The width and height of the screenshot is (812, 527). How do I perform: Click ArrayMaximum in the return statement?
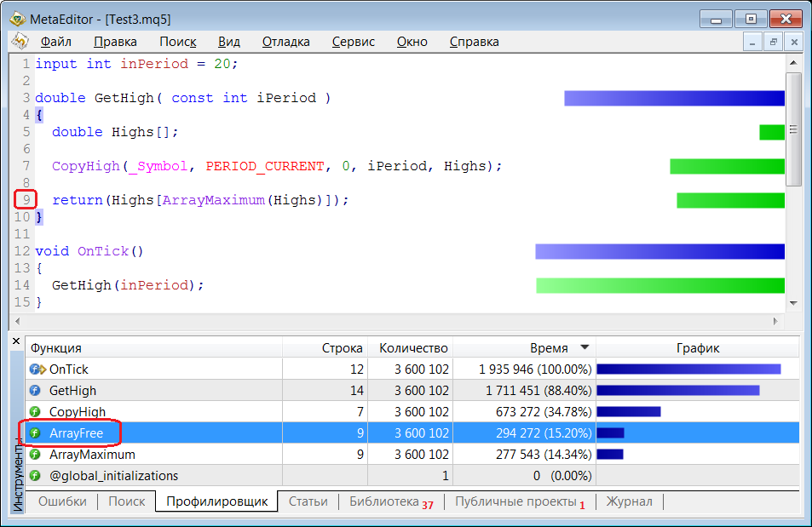(x=213, y=200)
